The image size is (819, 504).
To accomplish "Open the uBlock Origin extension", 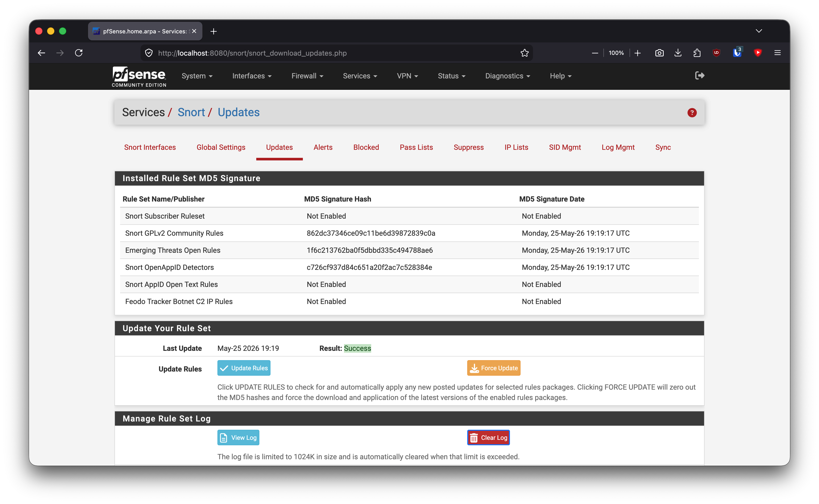I will (716, 53).
